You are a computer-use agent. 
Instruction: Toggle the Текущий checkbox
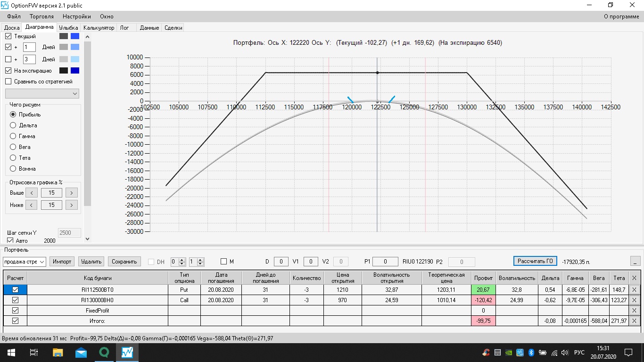pos(8,36)
